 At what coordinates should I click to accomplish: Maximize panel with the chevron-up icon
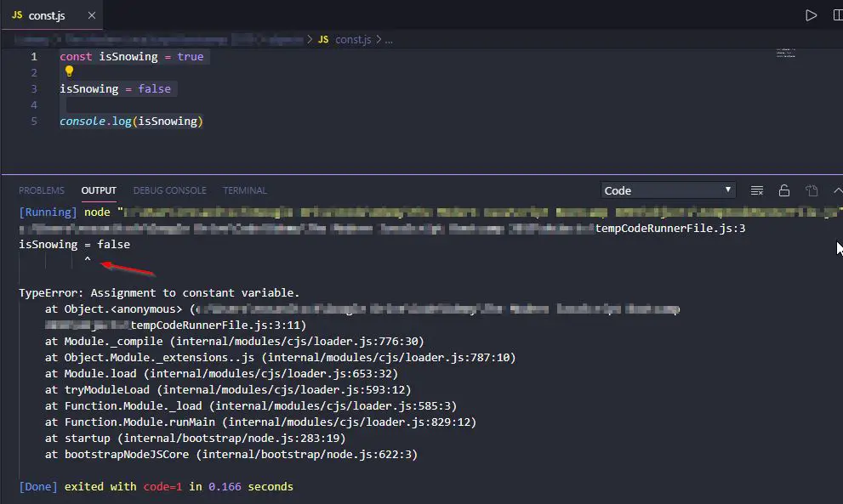click(x=838, y=190)
